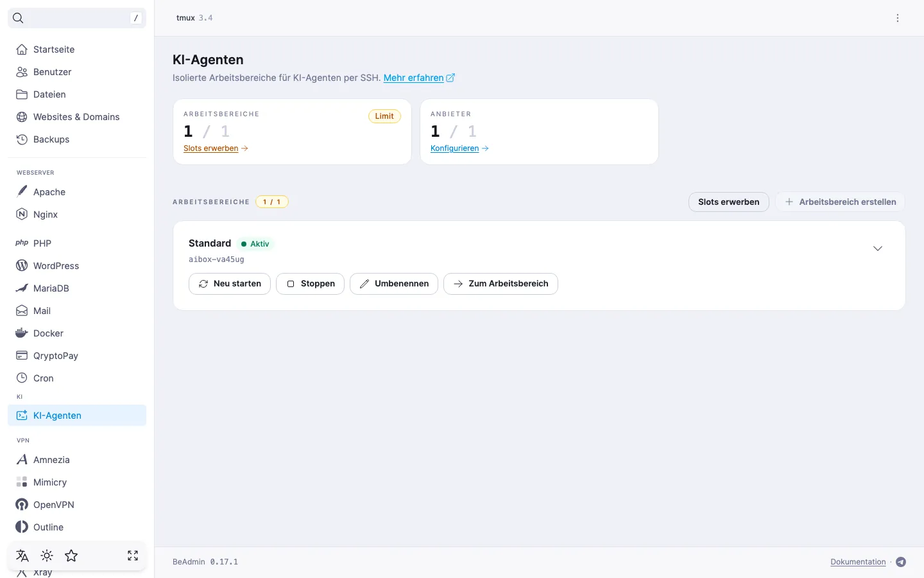This screenshot has height=578, width=924.
Task: Open Startseite via its house icon
Action: (22, 49)
